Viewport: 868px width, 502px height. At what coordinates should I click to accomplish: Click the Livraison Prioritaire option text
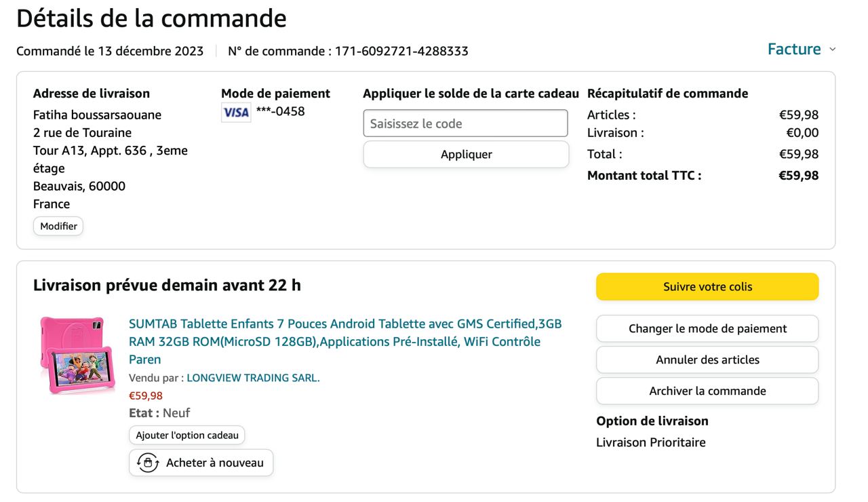(x=650, y=442)
